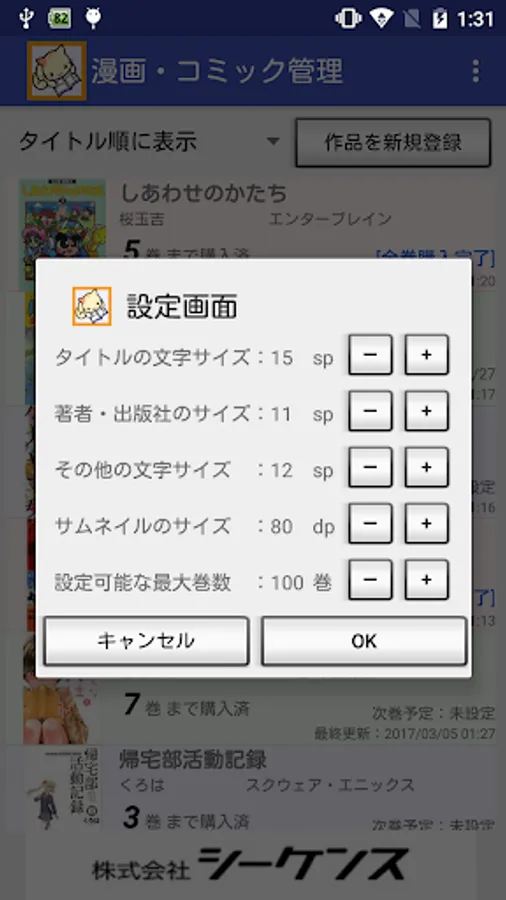Confirm settings with the OK button
This screenshot has height=900, width=506.
(364, 641)
